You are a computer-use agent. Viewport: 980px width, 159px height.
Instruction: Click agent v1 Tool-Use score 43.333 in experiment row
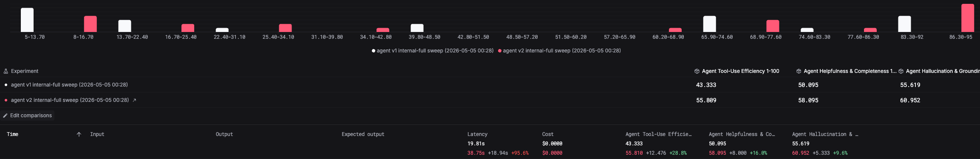pyautogui.click(x=706, y=85)
